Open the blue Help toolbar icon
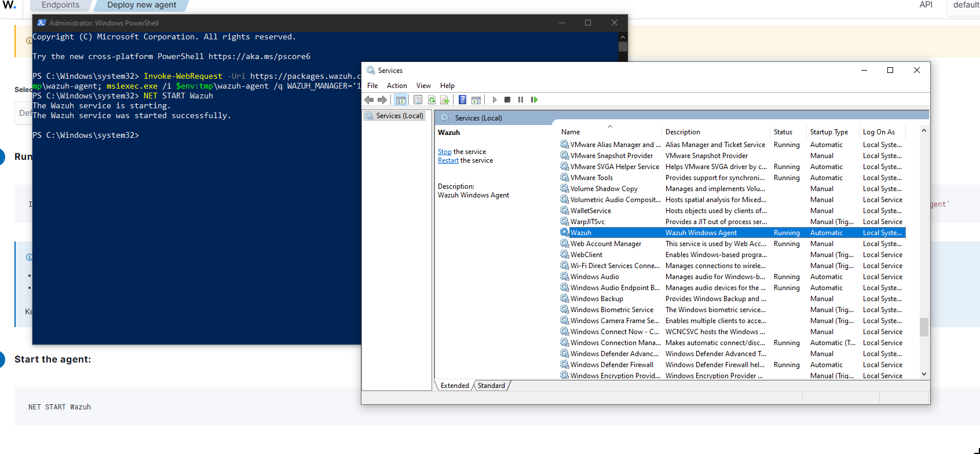This screenshot has height=454, width=980. pyautogui.click(x=462, y=100)
